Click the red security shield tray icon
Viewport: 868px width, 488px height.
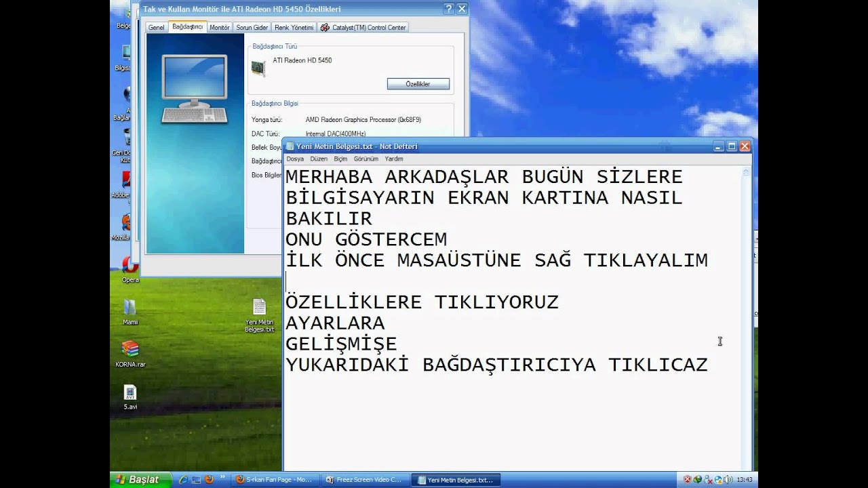pyautogui.click(x=688, y=479)
